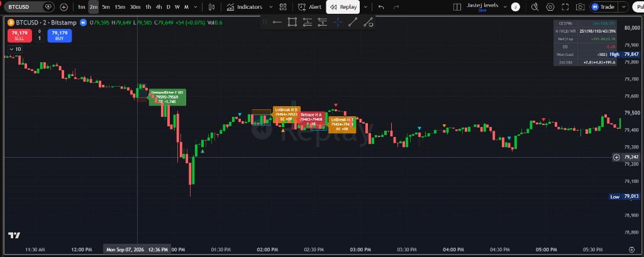Open the Indicators dialog
Screen dimensions: 644x257
[x=245, y=7]
